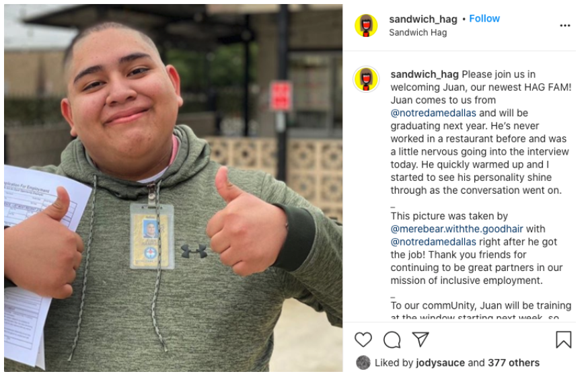Share the post via paper plane icon
Image resolution: width=588 pixels, height=380 pixels.
coord(420,339)
